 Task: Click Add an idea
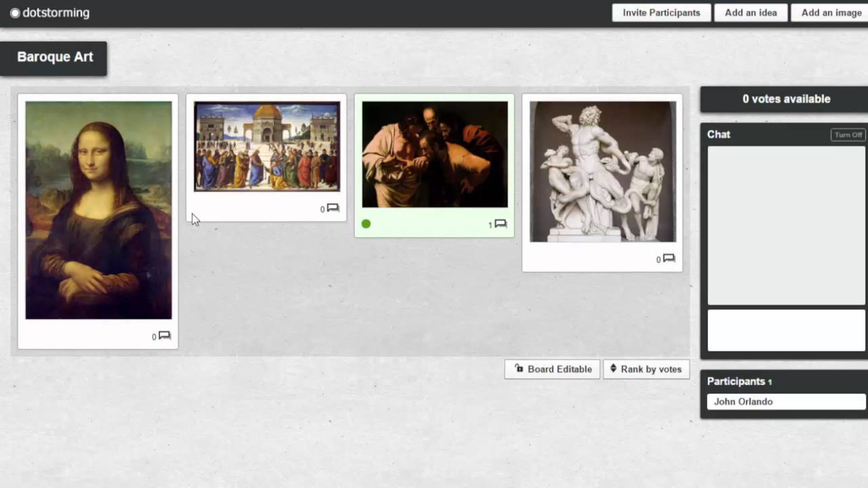tap(750, 13)
